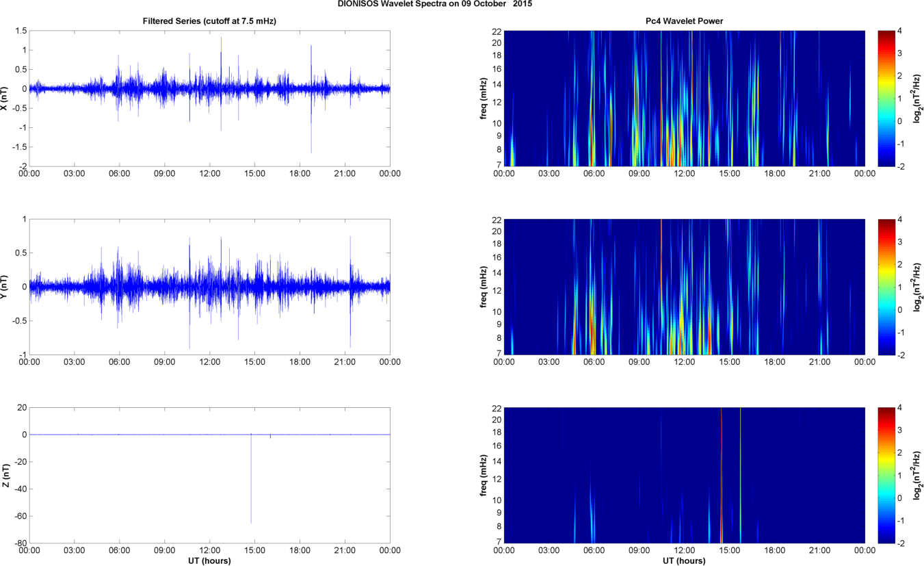
Task: Click the '15:00' tick under the middle spectrogram
Action: (729, 362)
